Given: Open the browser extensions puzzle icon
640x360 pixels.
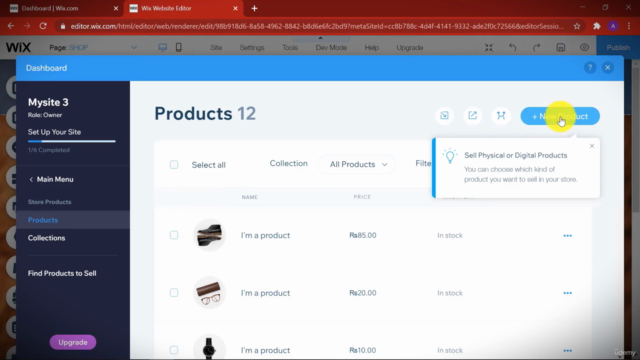Looking at the screenshot, I should tap(597, 26).
